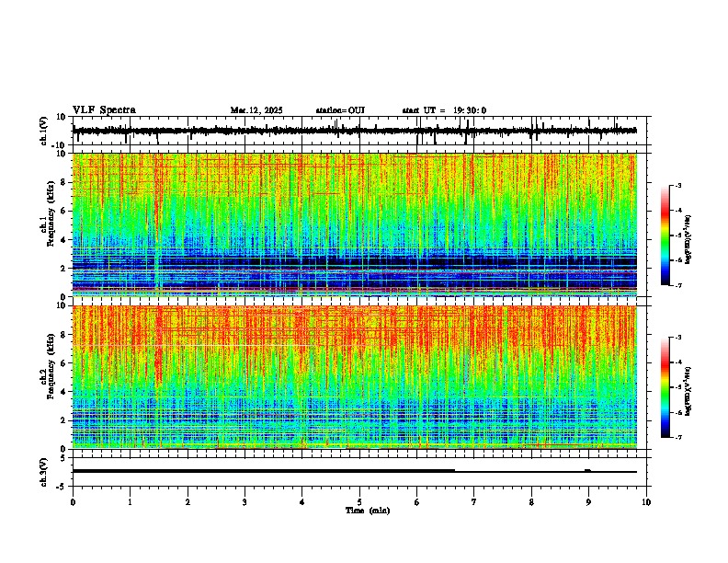The width and height of the screenshot is (728, 563).
Task: Click the "2" tick on the time axis
Action: pyautogui.click(x=188, y=501)
